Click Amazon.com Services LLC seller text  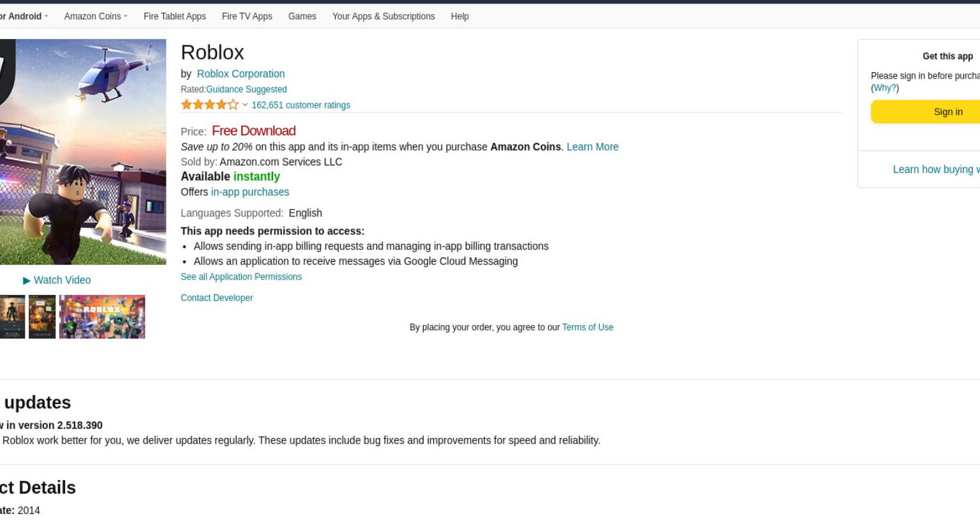coord(281,162)
